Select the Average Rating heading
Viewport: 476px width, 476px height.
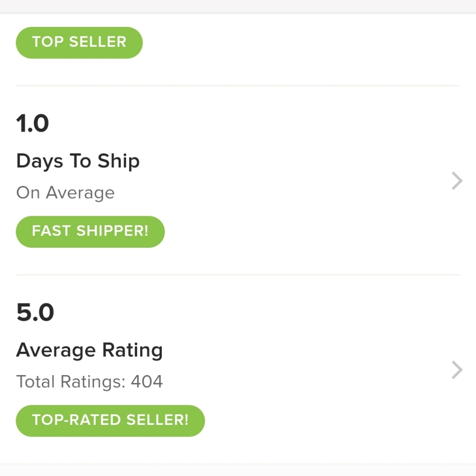pos(89,350)
